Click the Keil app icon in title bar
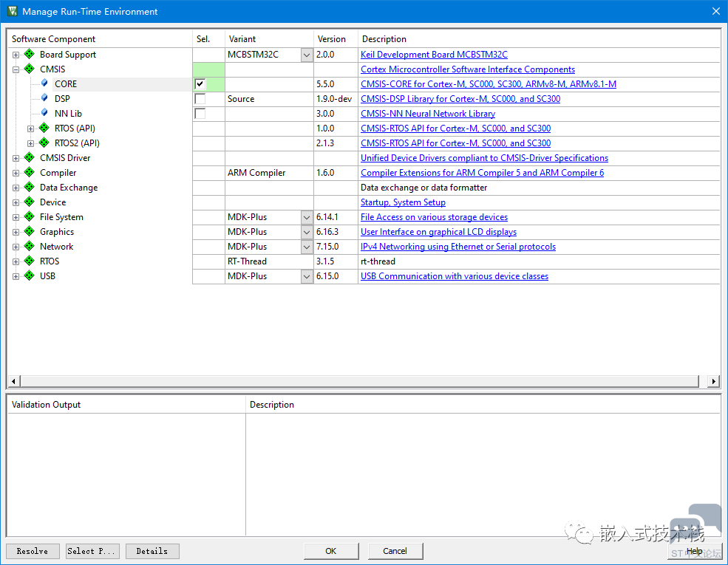The image size is (728, 565). 12,11
